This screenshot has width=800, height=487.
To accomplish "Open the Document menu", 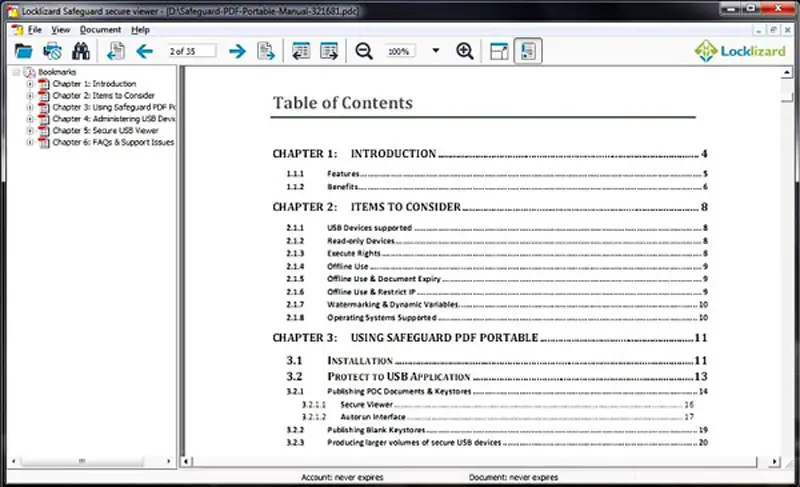I will (101, 30).
